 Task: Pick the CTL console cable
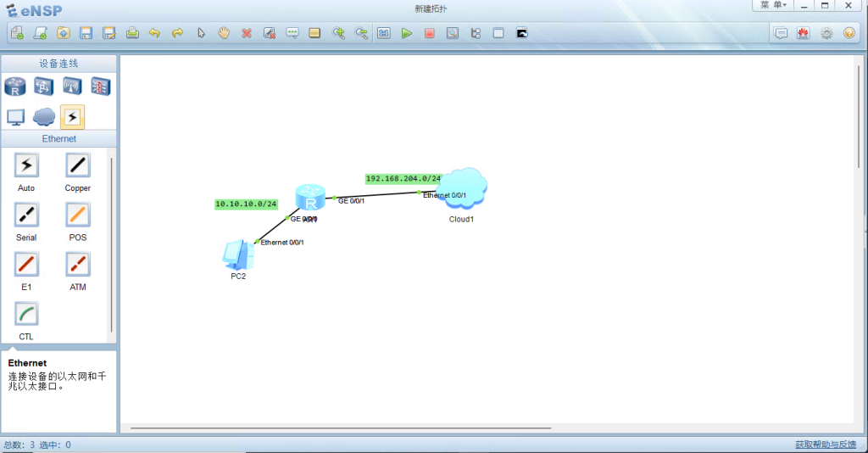pyautogui.click(x=26, y=314)
